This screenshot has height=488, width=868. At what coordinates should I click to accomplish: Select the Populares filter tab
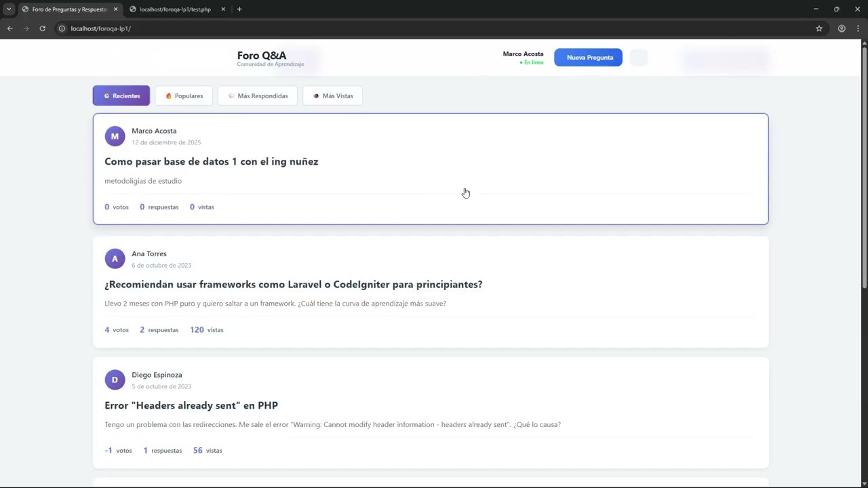(x=184, y=96)
